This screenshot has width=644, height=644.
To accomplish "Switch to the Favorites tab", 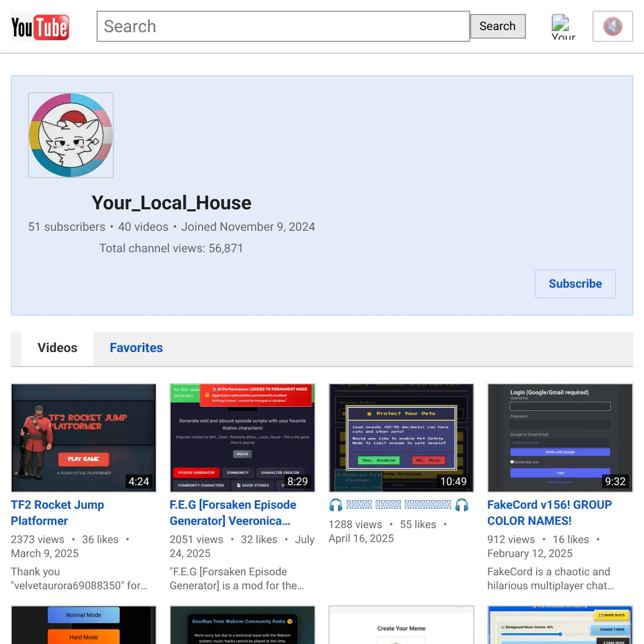I will [x=136, y=348].
